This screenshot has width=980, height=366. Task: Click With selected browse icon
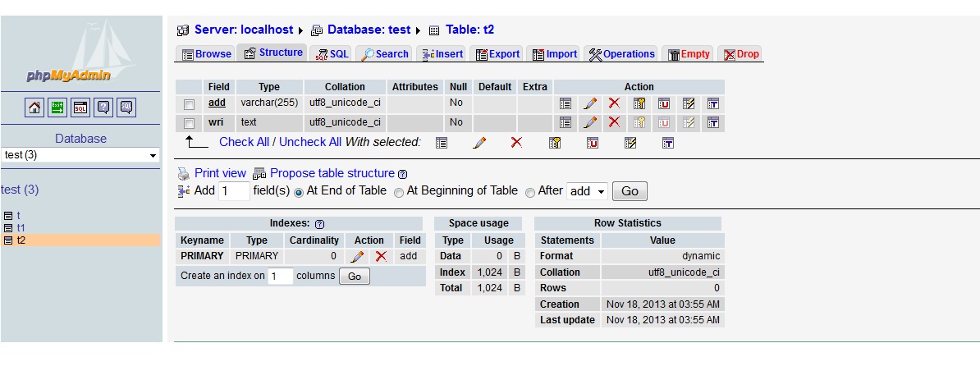pyautogui.click(x=442, y=143)
